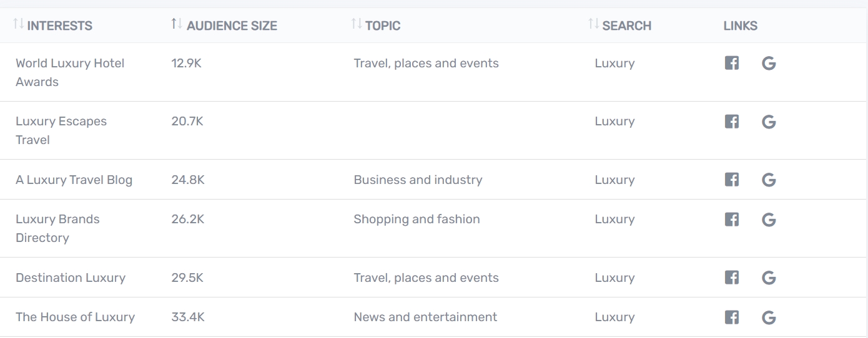
Task: Open Facebook link for Luxury Brands Directory
Action: [x=732, y=220]
